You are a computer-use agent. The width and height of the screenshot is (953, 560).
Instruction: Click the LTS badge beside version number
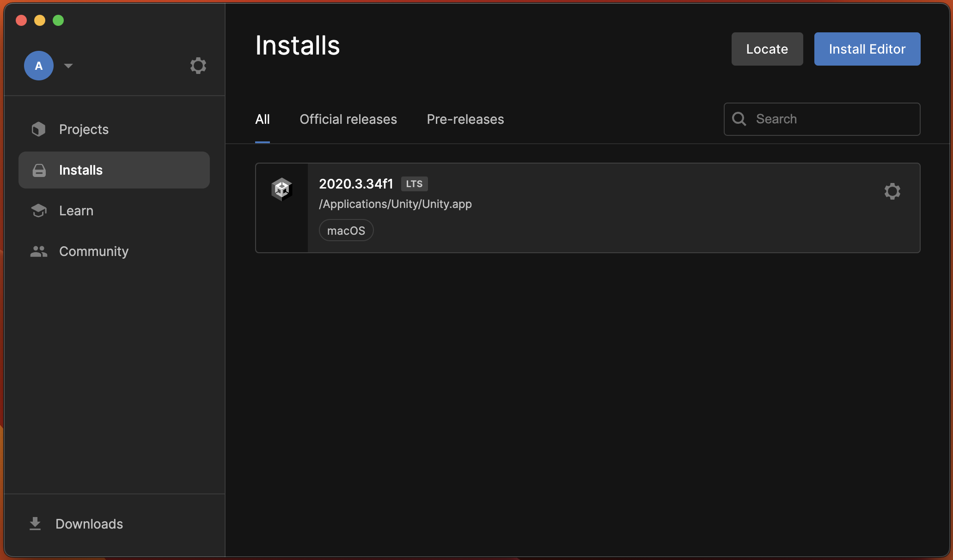(414, 184)
